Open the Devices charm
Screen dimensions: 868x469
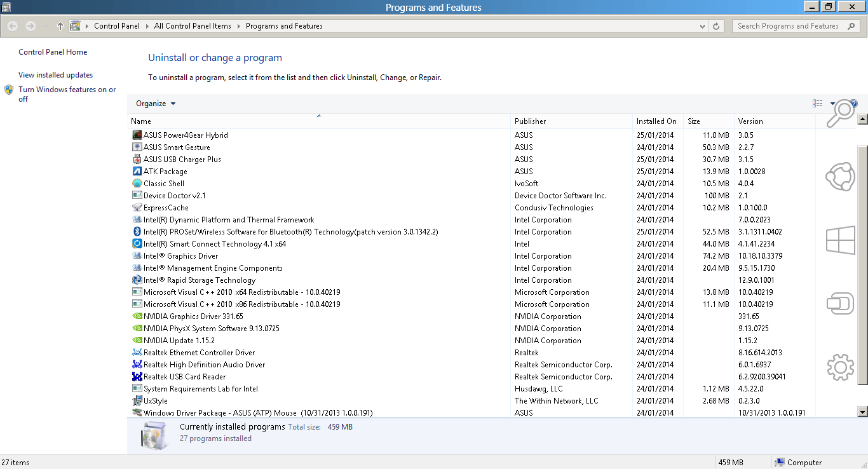click(840, 303)
